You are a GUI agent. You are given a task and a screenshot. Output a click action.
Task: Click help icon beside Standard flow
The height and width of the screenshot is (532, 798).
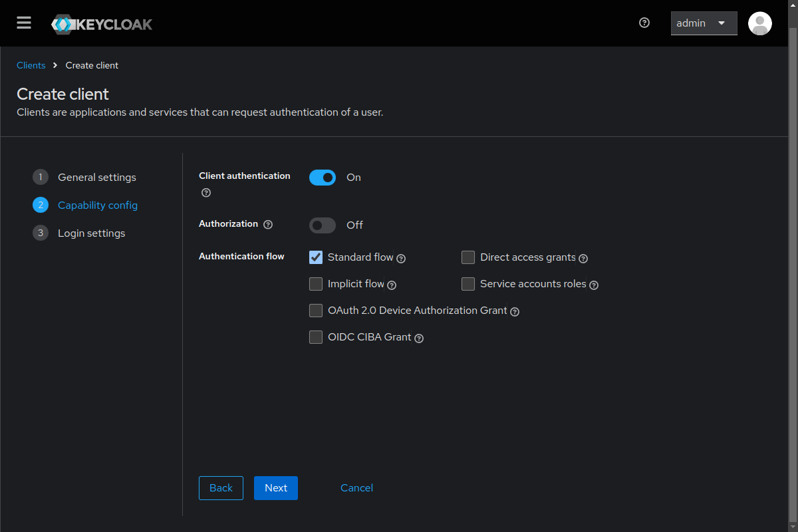coord(401,258)
